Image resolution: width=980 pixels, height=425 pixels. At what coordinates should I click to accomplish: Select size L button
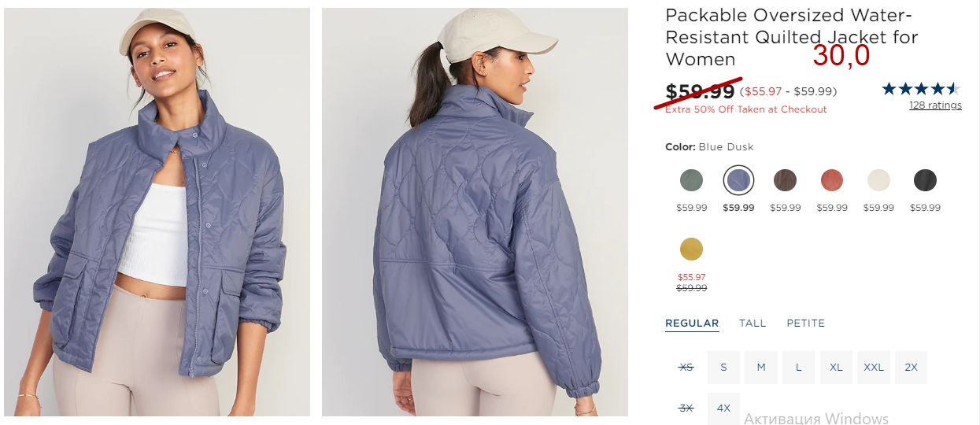[798, 368]
